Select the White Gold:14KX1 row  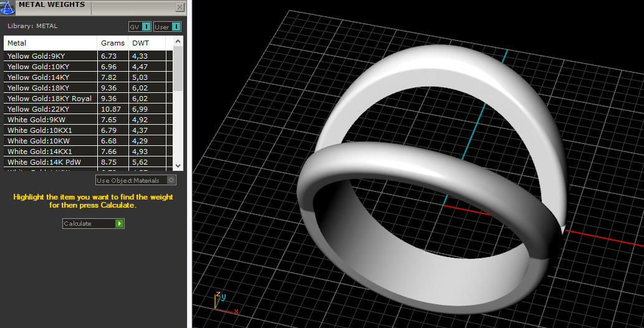[x=88, y=152]
